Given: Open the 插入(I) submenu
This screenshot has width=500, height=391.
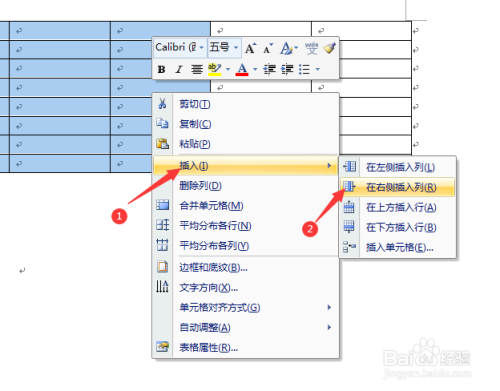Looking at the screenshot, I should [x=246, y=165].
